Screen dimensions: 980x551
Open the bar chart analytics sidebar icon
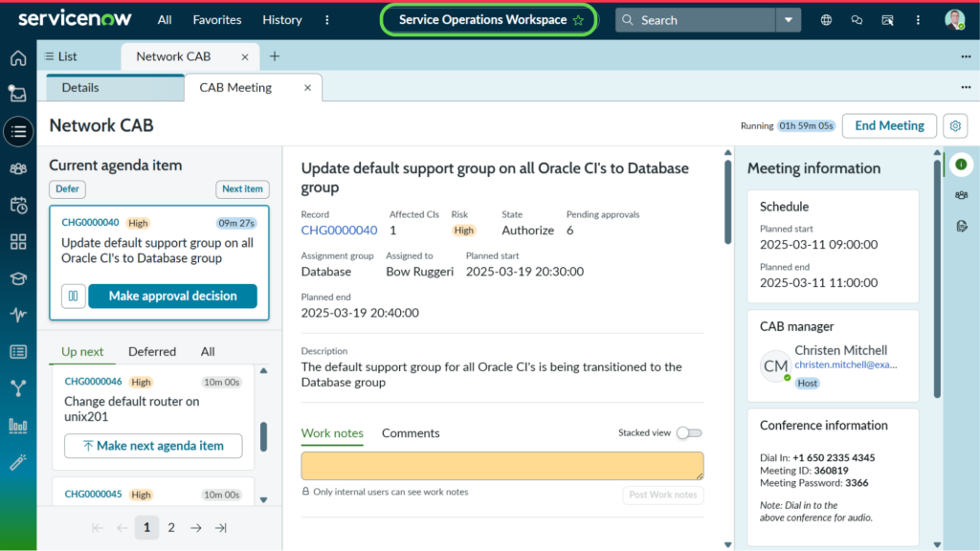point(18,426)
